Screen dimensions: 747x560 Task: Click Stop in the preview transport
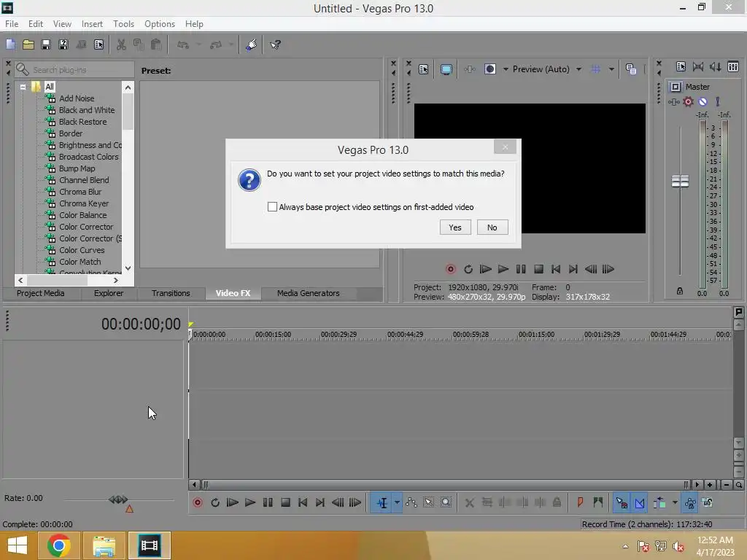(x=538, y=269)
